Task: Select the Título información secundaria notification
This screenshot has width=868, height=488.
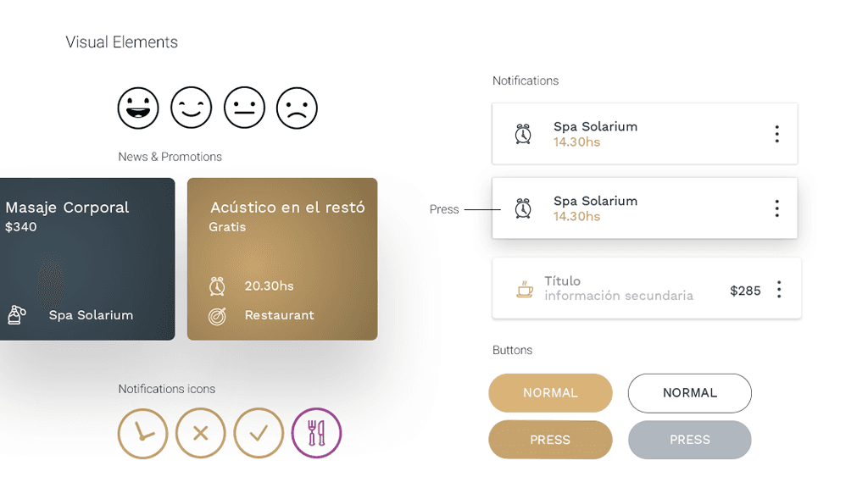Action: click(x=647, y=288)
